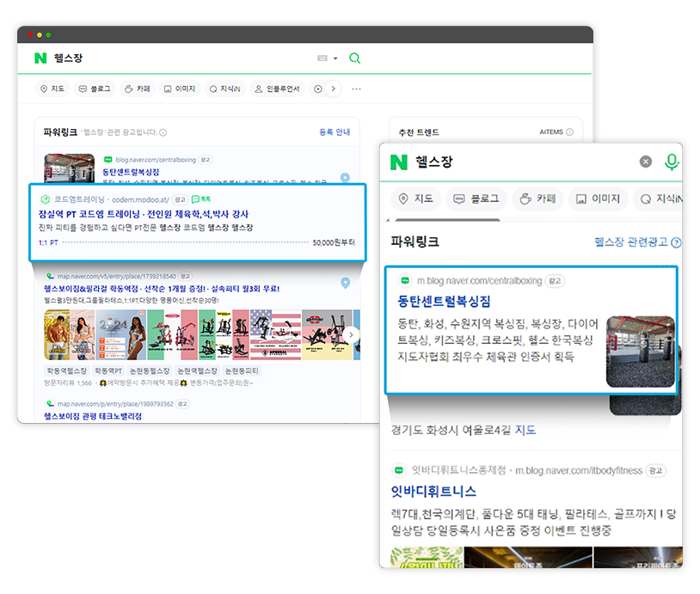700x594 pixels.
Task: Click the 논현동헬스장 tag
Action: (x=150, y=370)
